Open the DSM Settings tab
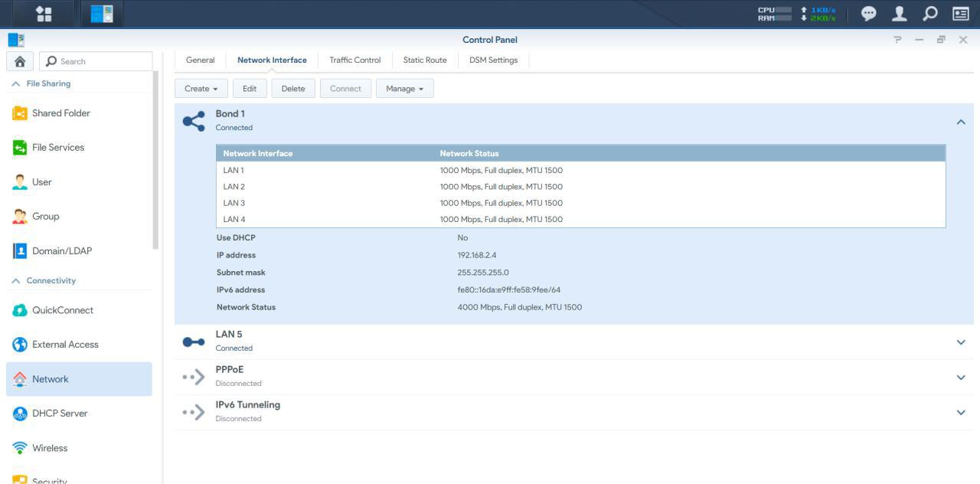Viewport: 980px width, 484px height. tap(494, 60)
